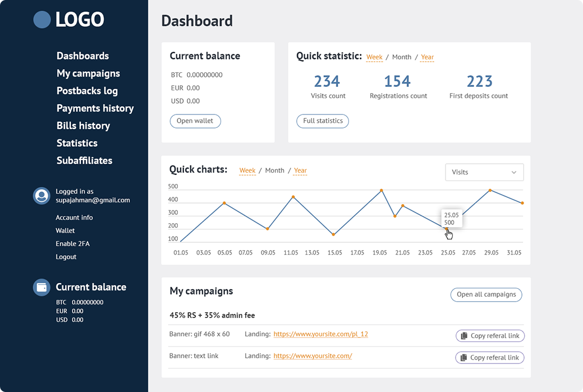Click the chart data point at 05.05
Image resolution: width=583 pixels, height=392 pixels.
point(224,203)
